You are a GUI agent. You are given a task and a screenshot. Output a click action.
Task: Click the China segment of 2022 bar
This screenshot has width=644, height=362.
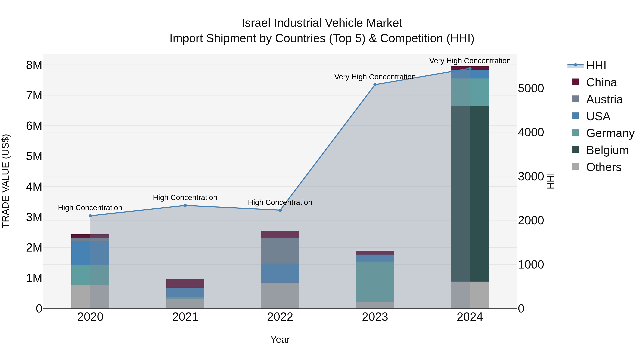[280, 234]
